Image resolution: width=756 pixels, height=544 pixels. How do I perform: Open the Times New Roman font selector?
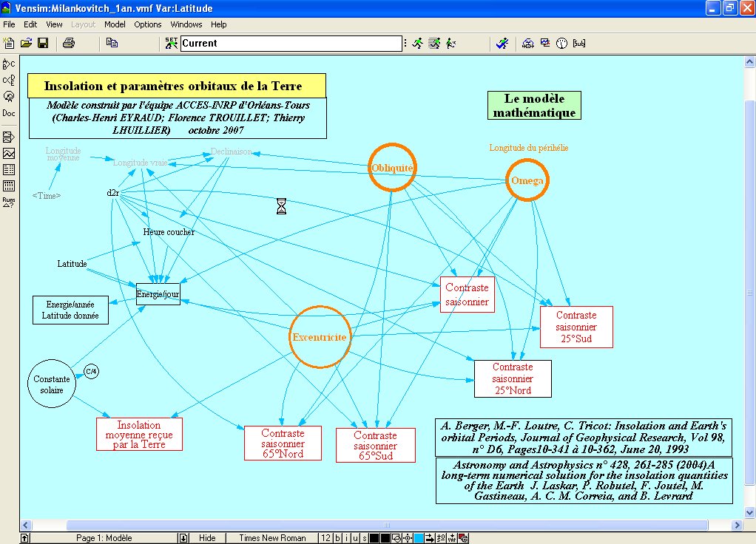(271, 538)
